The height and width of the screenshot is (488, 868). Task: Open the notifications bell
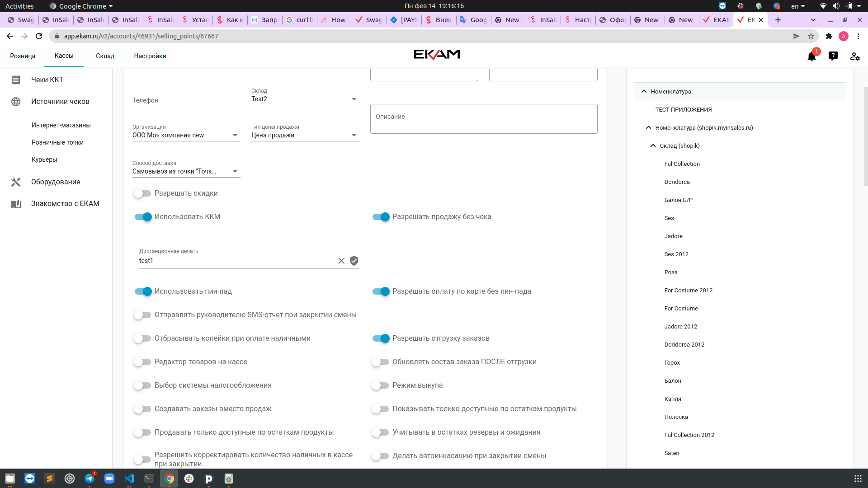click(811, 56)
